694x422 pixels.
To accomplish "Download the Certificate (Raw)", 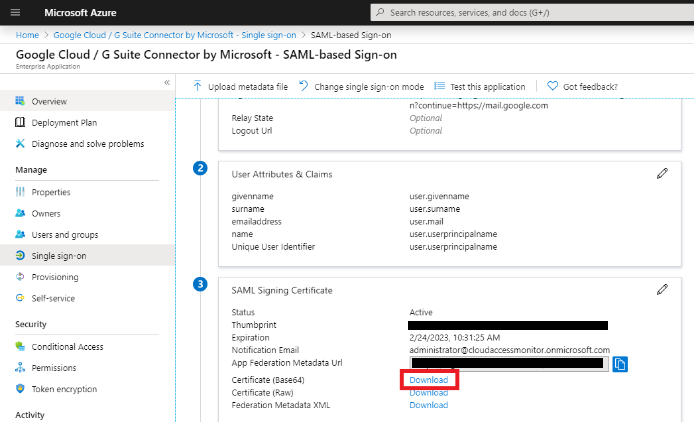I will point(428,392).
